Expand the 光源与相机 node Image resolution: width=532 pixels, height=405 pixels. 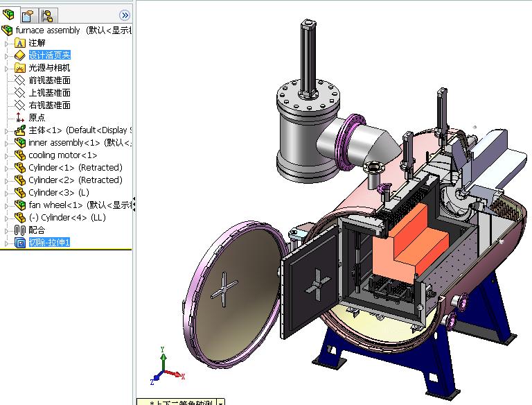pyautogui.click(x=6, y=69)
